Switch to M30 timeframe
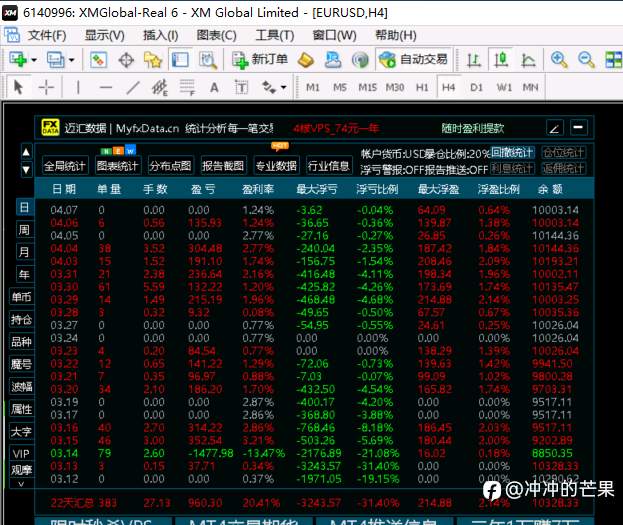623x525 pixels. [395, 87]
